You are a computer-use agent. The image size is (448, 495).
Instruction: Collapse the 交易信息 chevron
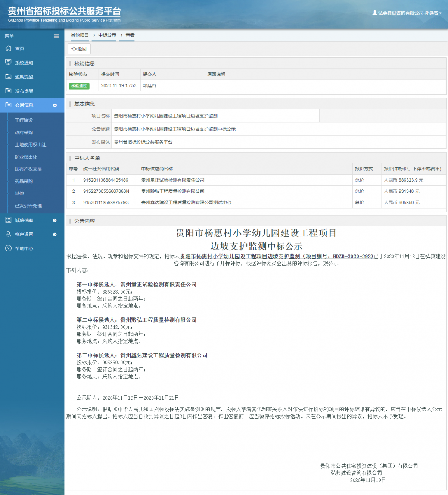click(55, 106)
